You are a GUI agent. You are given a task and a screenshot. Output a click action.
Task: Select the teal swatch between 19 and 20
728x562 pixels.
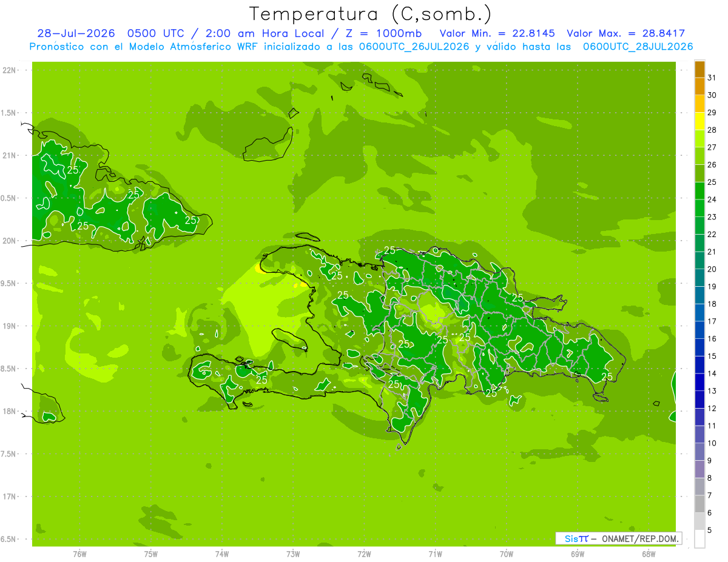point(699,278)
